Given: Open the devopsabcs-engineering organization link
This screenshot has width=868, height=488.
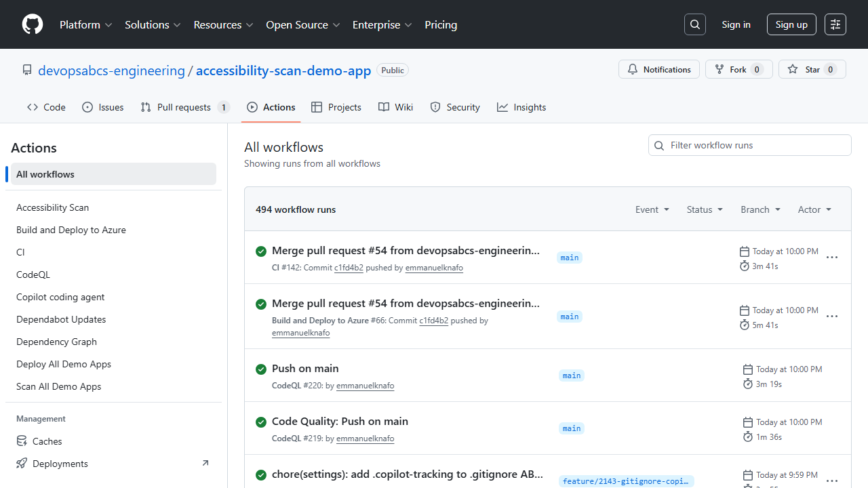Looking at the screenshot, I should 111,70.
